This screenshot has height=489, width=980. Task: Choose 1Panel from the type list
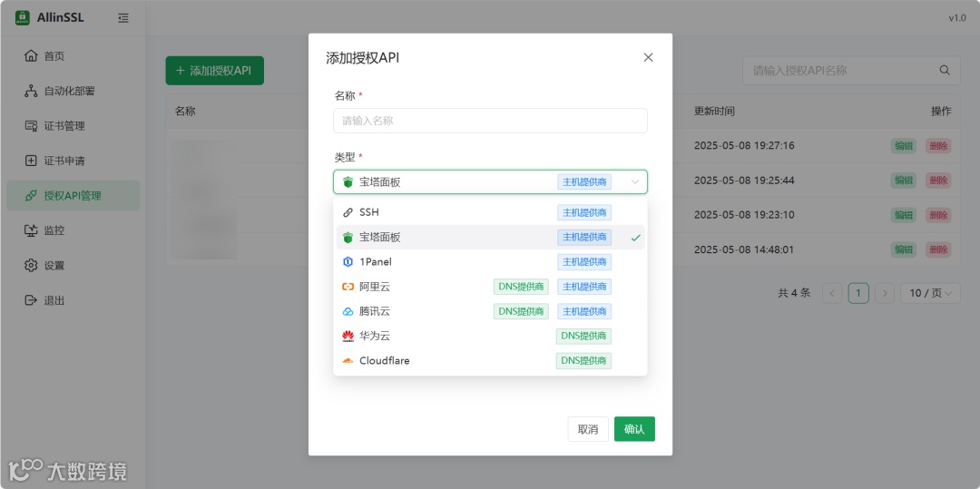tap(490, 261)
